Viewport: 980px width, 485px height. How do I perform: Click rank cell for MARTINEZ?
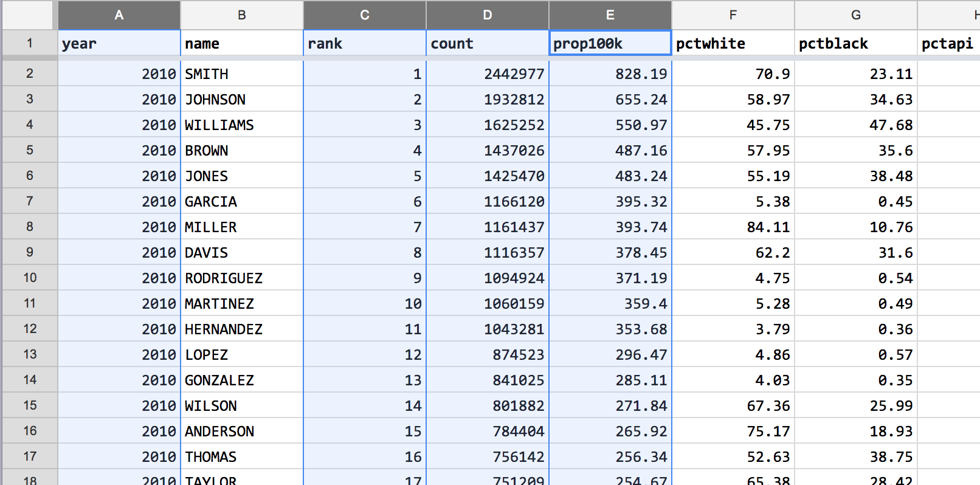click(365, 303)
